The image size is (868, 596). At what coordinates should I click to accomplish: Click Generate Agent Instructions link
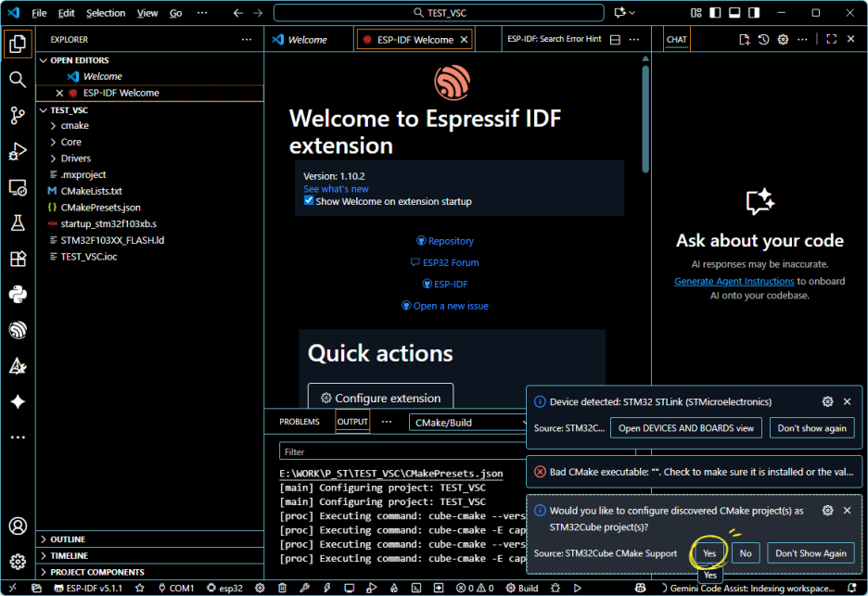(734, 281)
